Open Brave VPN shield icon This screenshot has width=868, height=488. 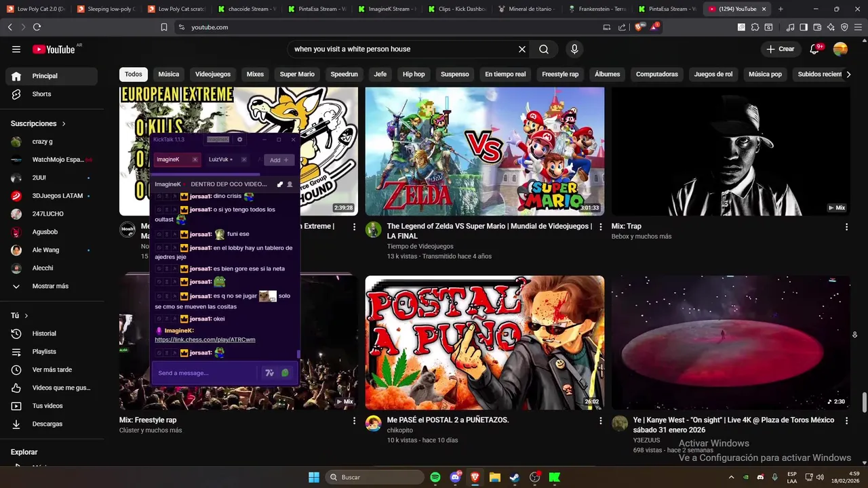(x=844, y=27)
